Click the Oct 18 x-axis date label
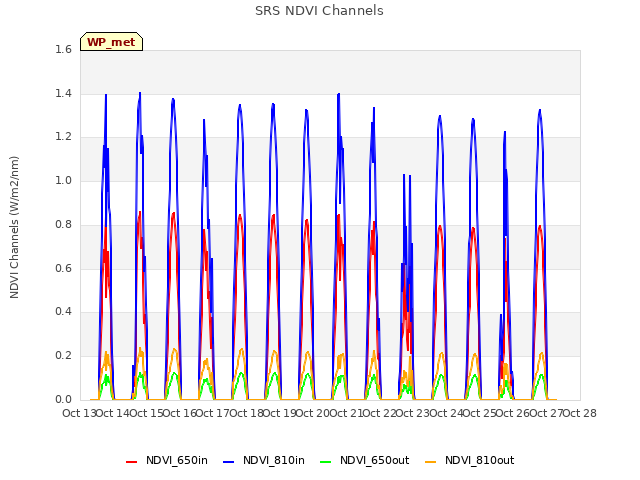The image size is (640, 480). [x=247, y=413]
